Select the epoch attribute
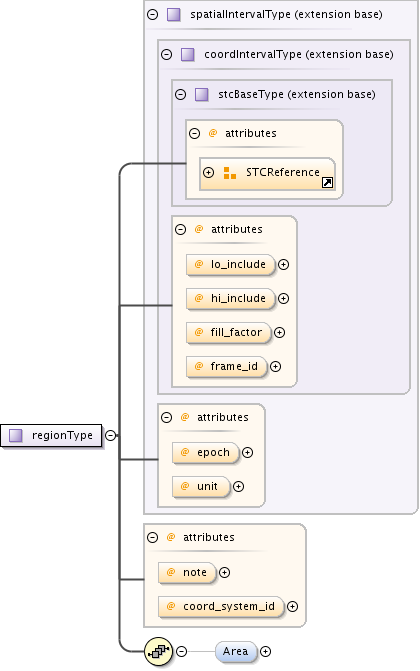Viewport: 420px width, 671px height. [x=206, y=452]
